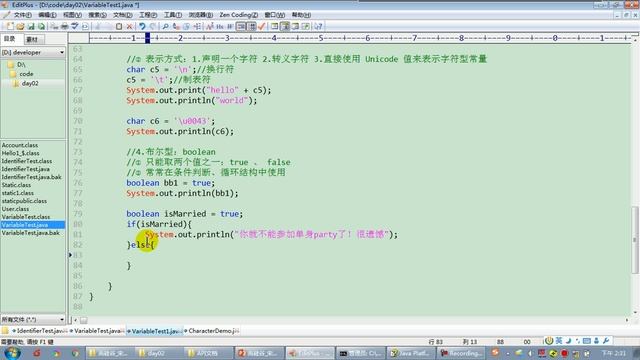This screenshot has width=640, height=360.
Task: Open the 工程(P) menu
Action: click(x=148, y=15)
